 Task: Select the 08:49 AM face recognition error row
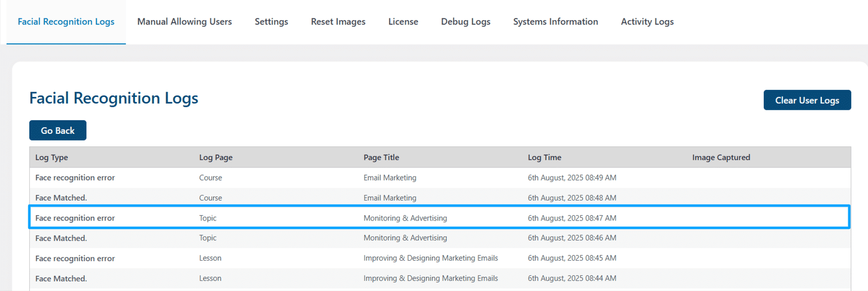(x=440, y=178)
